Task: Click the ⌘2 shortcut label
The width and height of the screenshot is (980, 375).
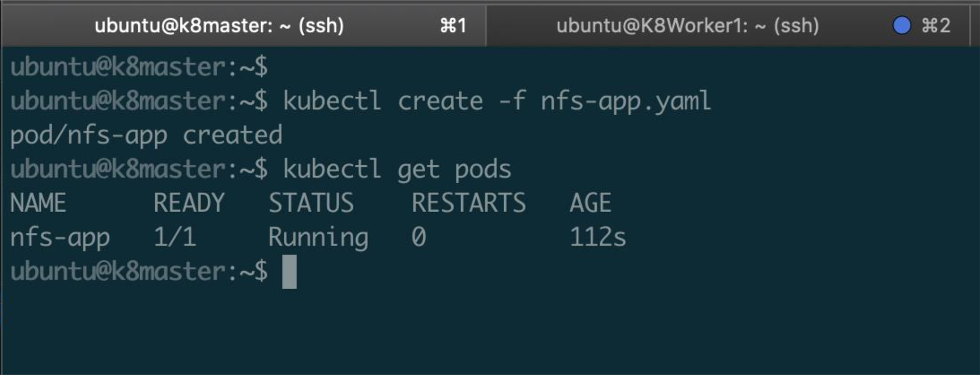Action: [x=936, y=25]
